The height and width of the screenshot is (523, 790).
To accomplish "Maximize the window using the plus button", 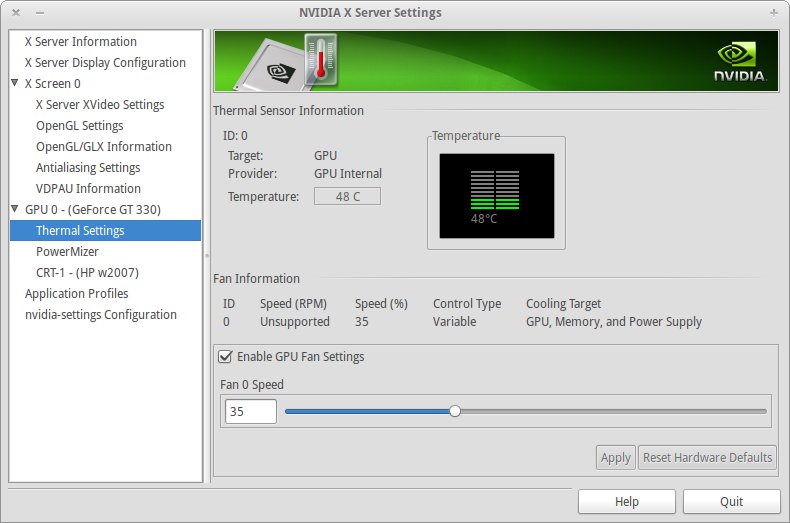I will [774, 13].
